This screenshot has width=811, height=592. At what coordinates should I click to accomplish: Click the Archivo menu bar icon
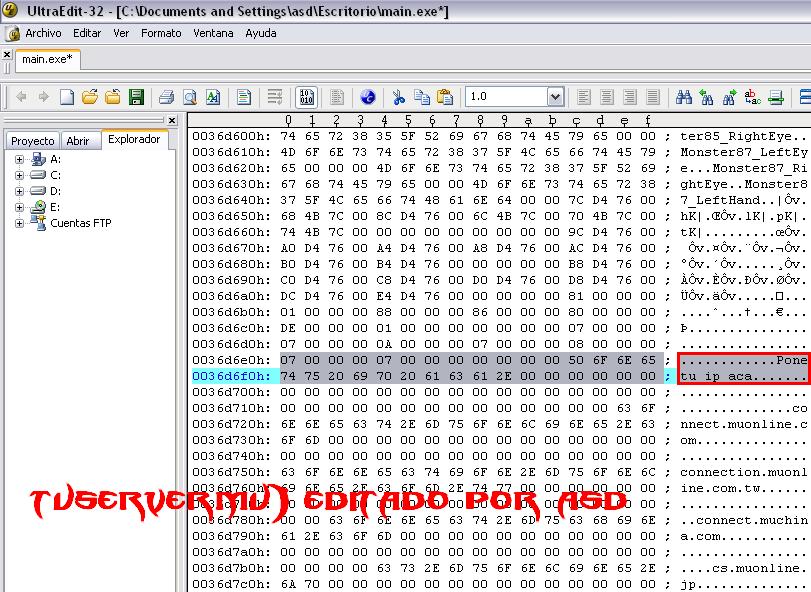[x=13, y=34]
